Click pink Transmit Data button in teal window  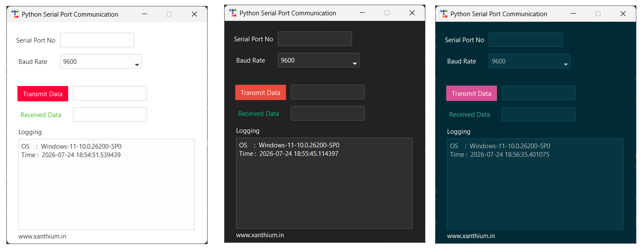click(471, 93)
